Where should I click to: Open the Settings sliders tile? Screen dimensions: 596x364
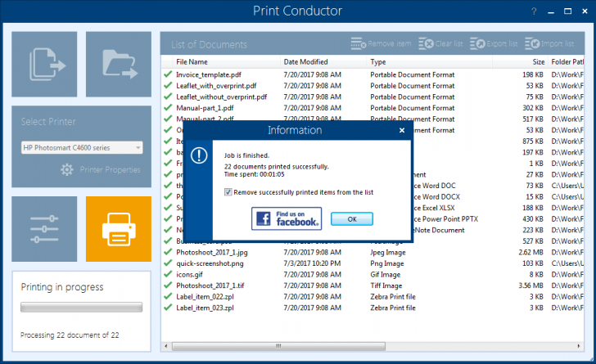(x=44, y=229)
